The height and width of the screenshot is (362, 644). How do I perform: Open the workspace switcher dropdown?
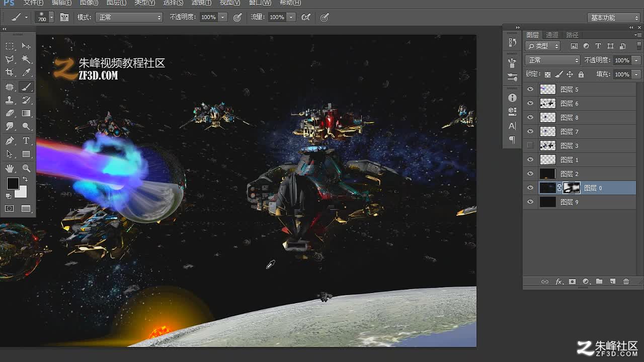click(613, 18)
